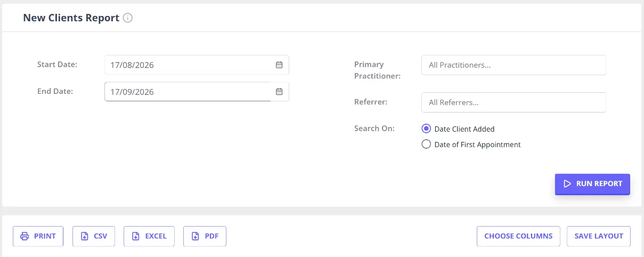Viewport: 644px width, 257px height.
Task: Open the All Referrers dropdown
Action: 513,102
